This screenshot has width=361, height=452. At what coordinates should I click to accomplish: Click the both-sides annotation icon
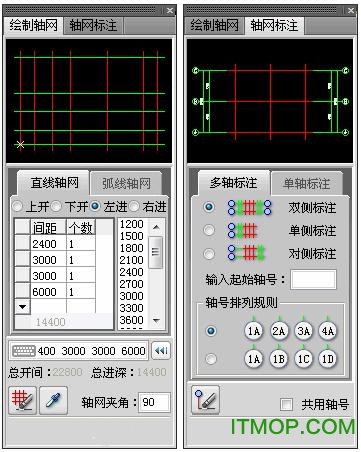click(x=250, y=207)
